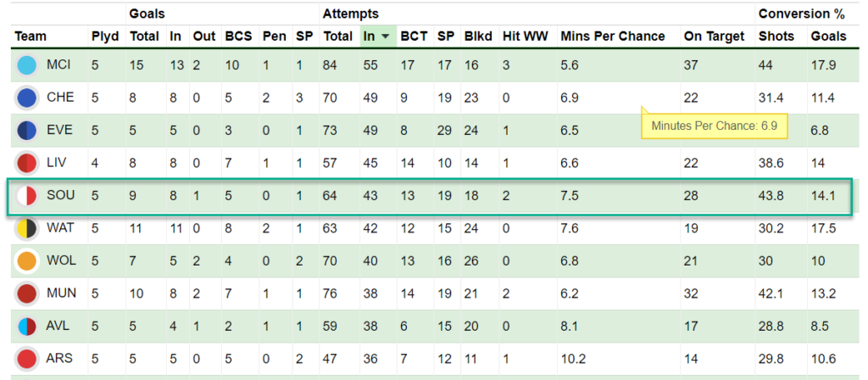Open the Liverpool team badge
868x380 pixels.
(x=26, y=163)
